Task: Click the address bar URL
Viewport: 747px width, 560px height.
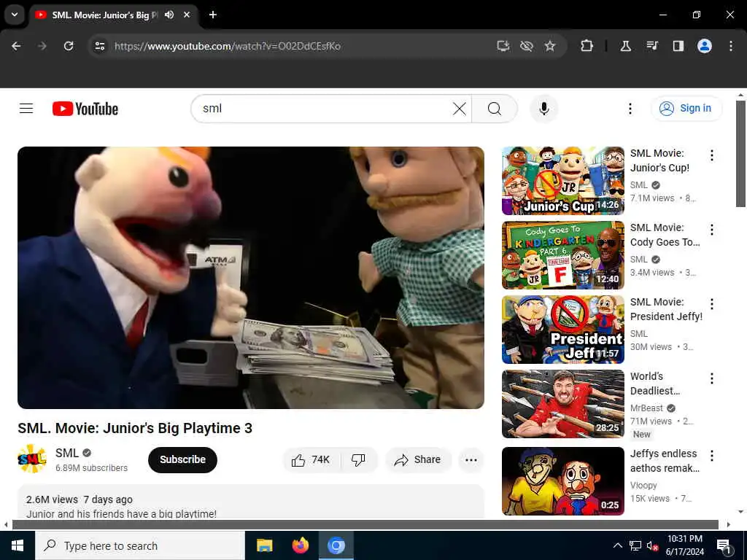Action: [x=228, y=46]
